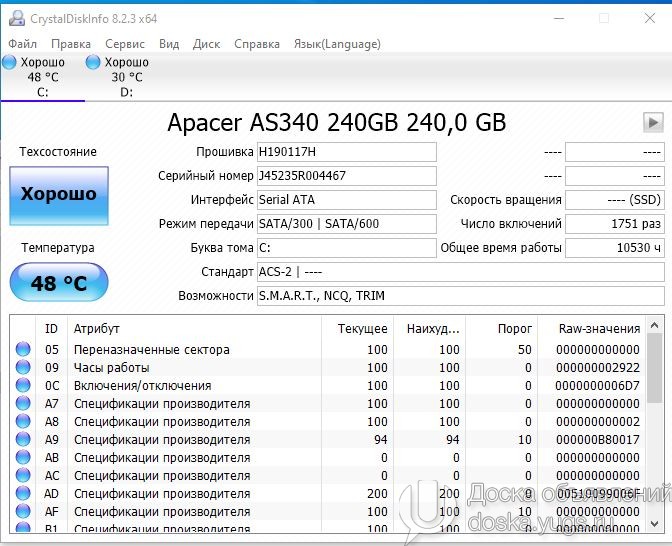
Task: Click raw value 0000000006D7
Action: pos(597,386)
